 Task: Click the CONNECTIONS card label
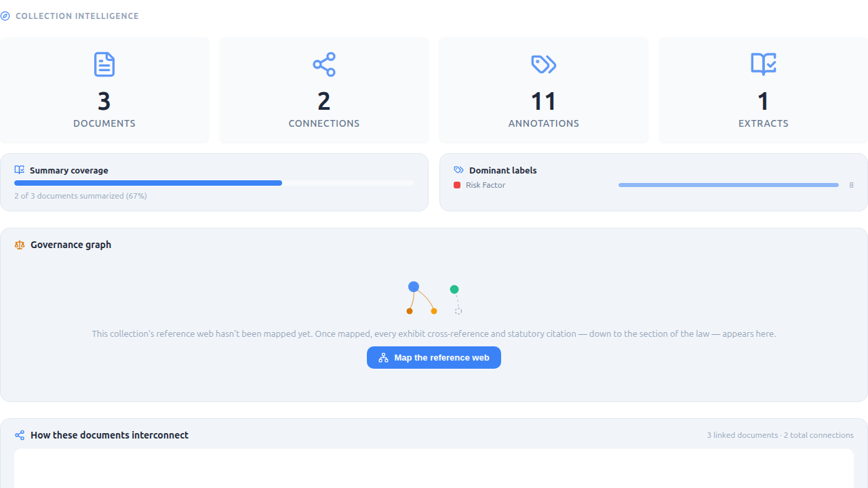(x=324, y=123)
